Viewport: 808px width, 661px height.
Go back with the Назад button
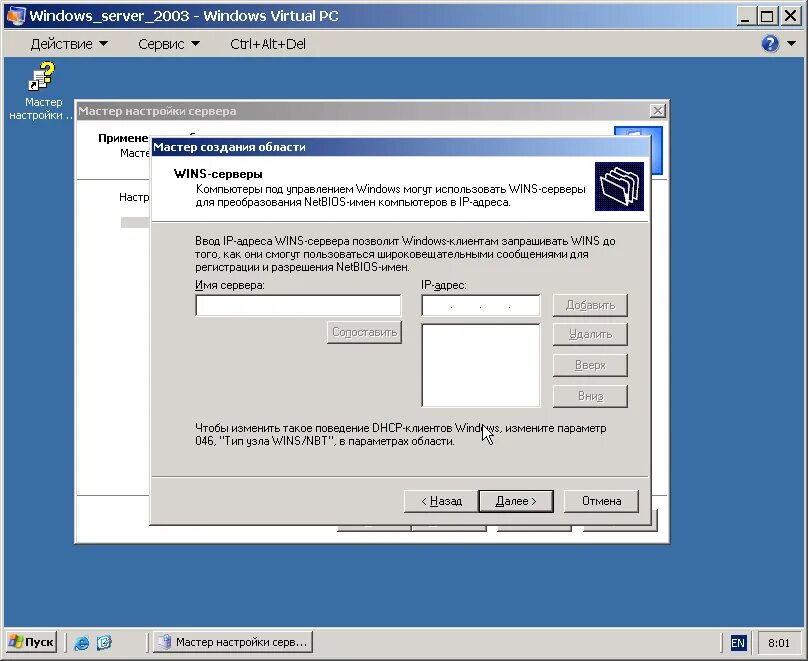[441, 501]
